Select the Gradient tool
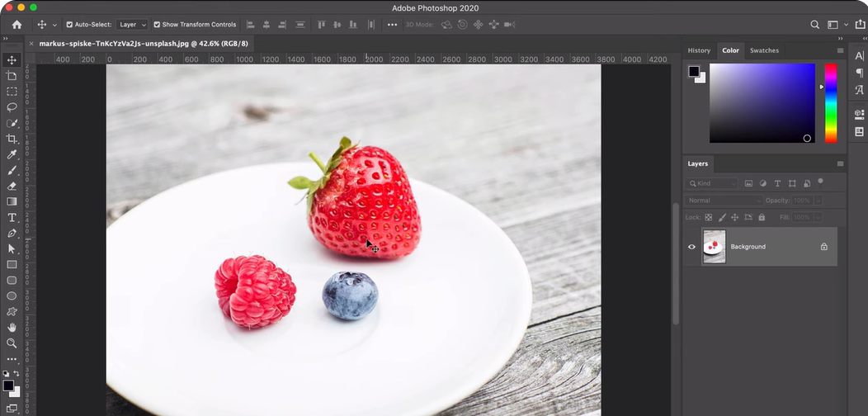This screenshot has height=416, width=868. 12,201
